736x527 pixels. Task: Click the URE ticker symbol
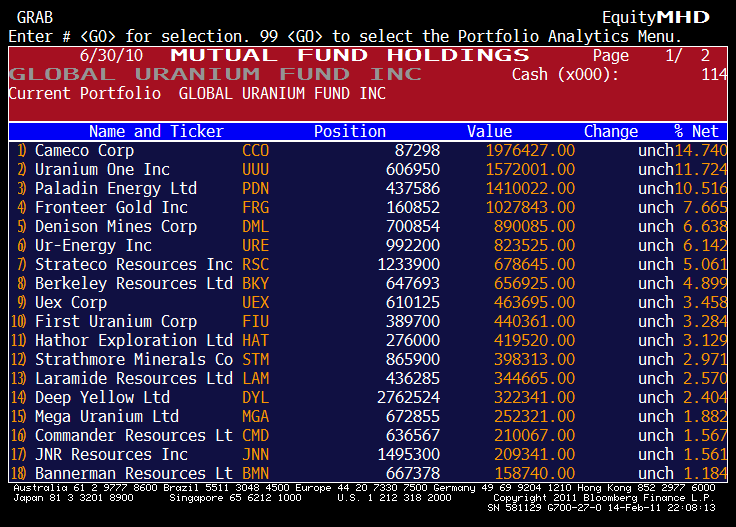pyautogui.click(x=255, y=245)
